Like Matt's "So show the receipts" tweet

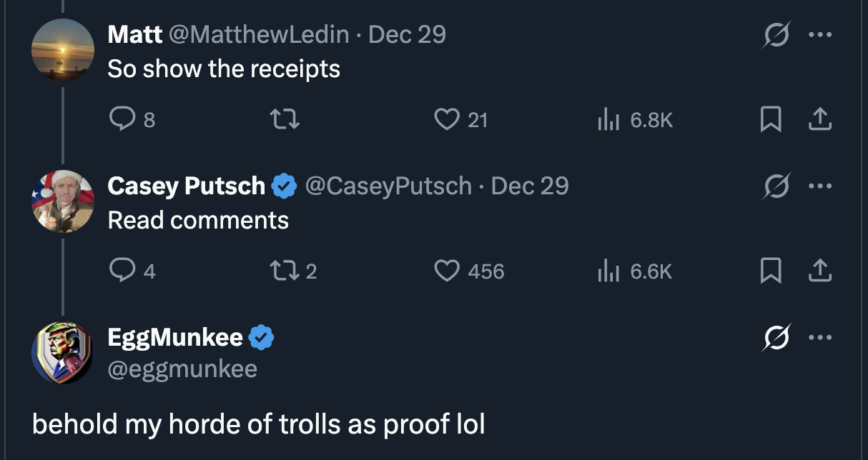448,119
